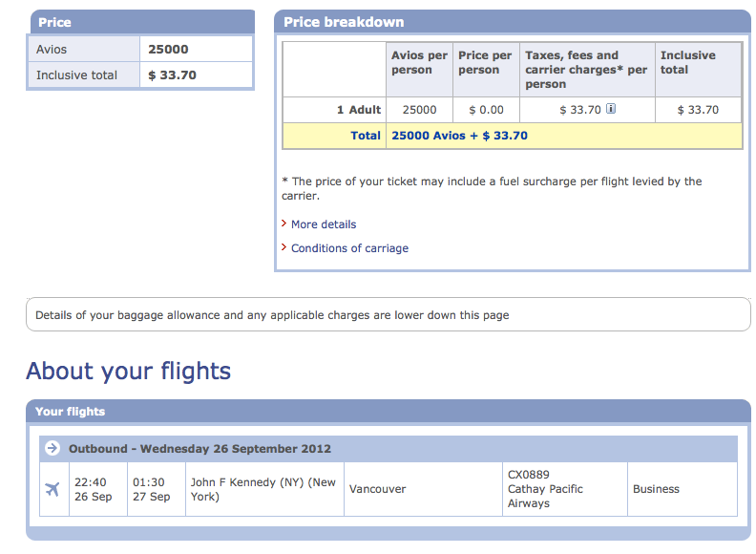Screen dimensions: 756x554
Task: Click the 25000 Avios + $ 33.70 total
Action: tap(459, 136)
